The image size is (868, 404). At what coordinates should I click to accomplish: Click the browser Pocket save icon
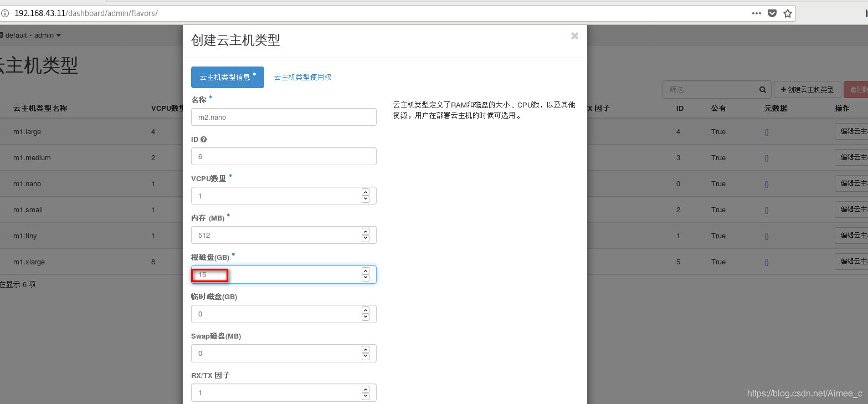tap(772, 13)
